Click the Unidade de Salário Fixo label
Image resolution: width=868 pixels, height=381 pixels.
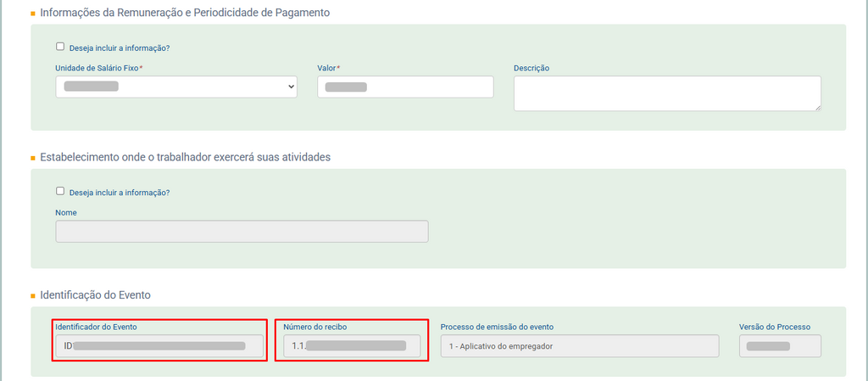(97, 68)
